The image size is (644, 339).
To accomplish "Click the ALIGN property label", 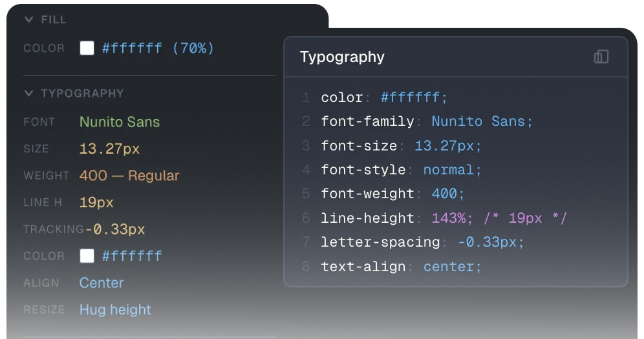I will [x=41, y=283].
